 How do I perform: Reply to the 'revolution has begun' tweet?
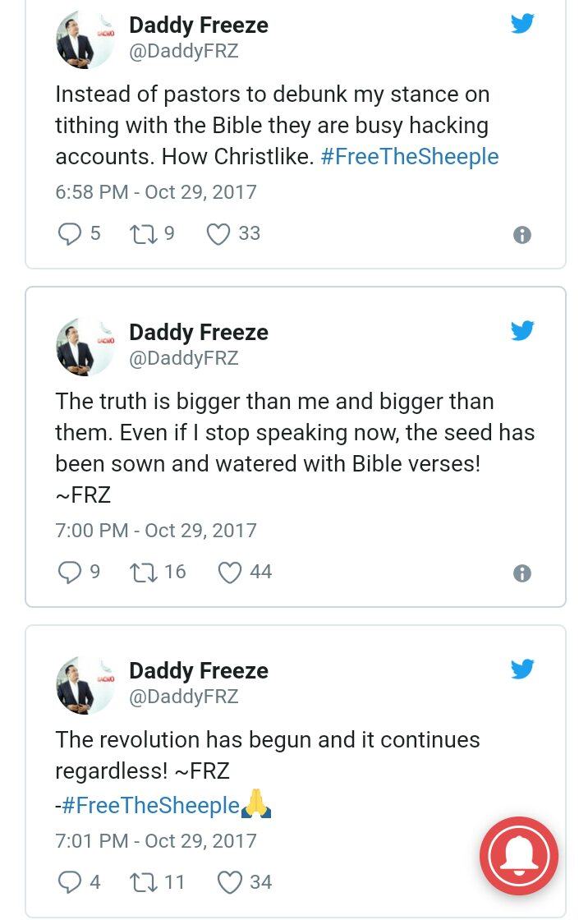(69, 882)
